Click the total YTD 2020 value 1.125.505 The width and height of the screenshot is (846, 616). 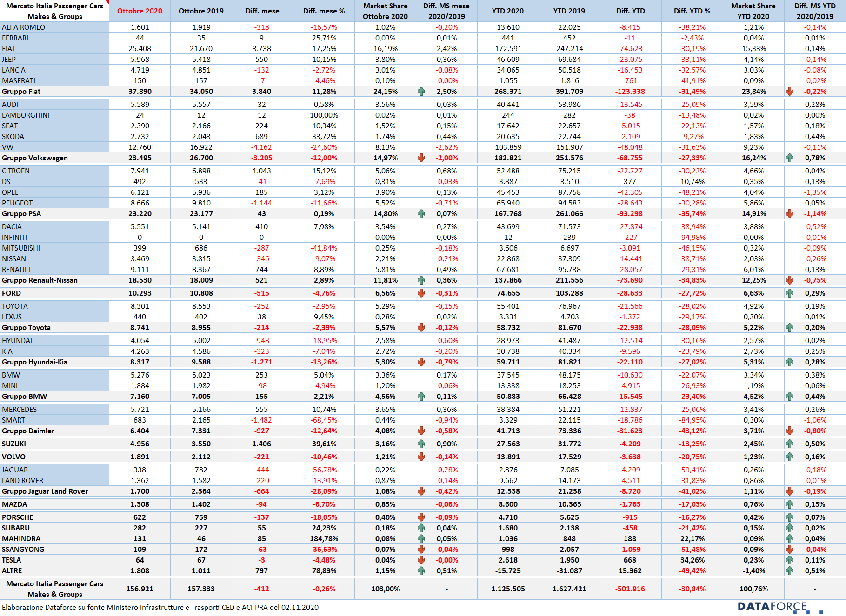pyautogui.click(x=508, y=589)
